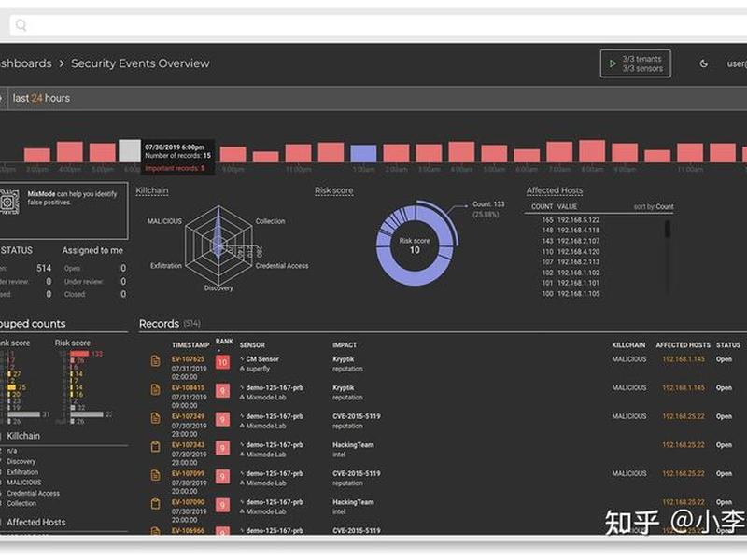Sort records by AFFECTED HOSTS column

coord(683,344)
